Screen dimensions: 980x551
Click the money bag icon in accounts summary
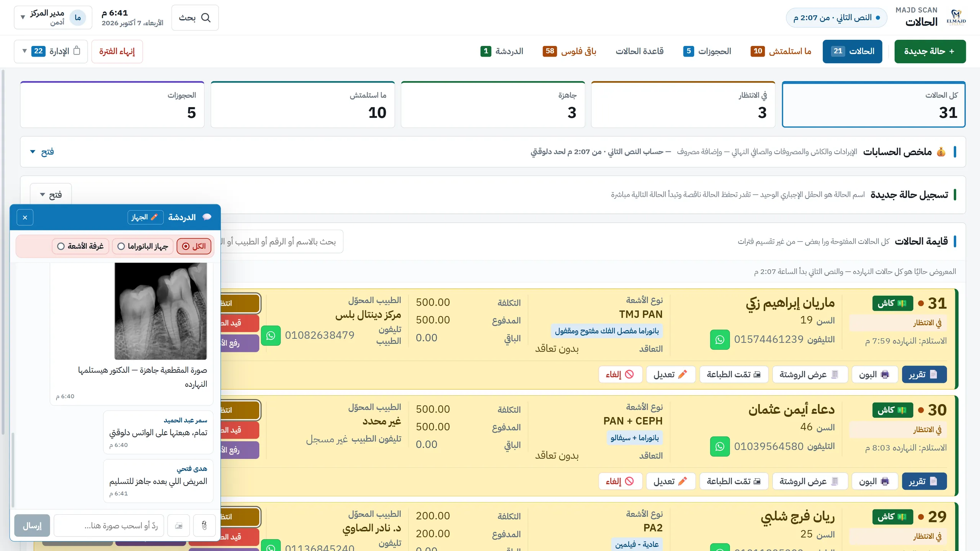[x=941, y=152]
